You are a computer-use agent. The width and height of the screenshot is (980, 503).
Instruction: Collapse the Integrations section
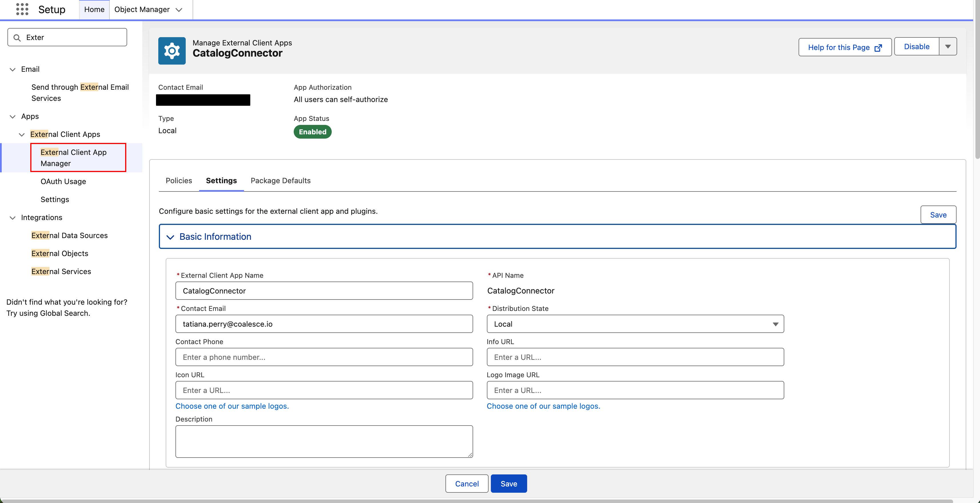12,217
